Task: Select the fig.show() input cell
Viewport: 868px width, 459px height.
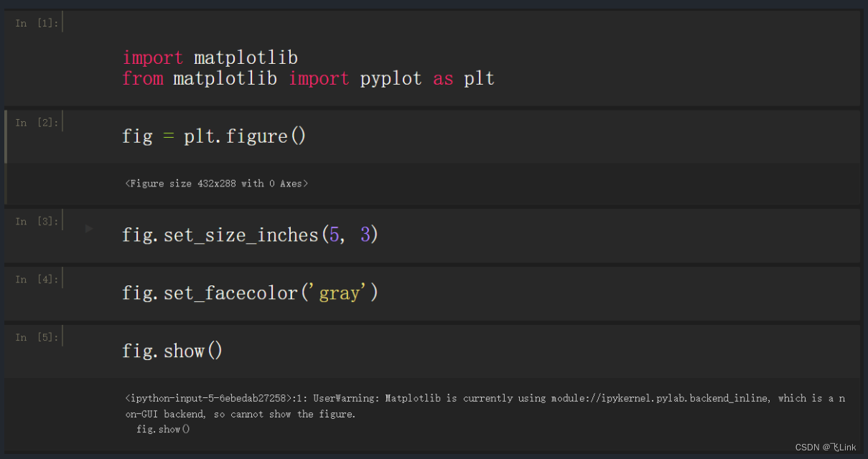Action: tap(172, 351)
